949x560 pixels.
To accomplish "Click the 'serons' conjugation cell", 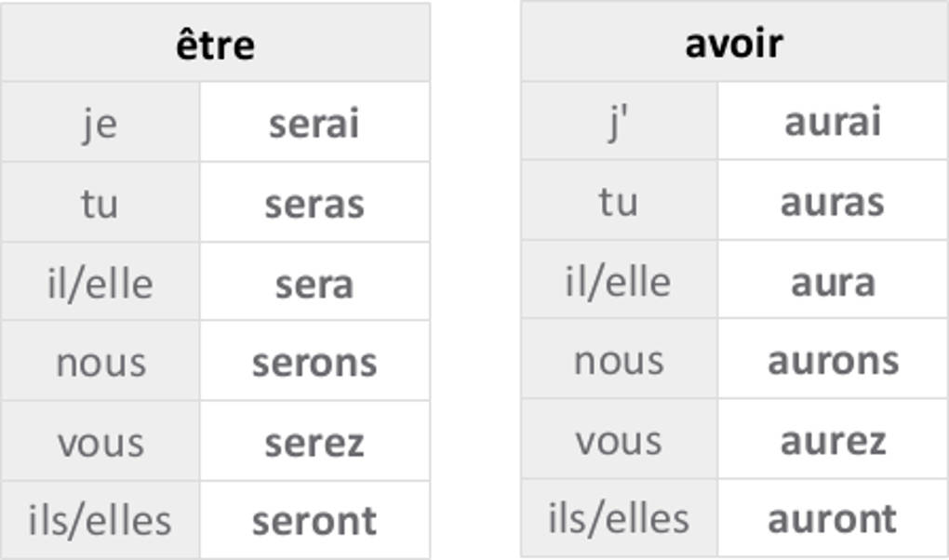I will coord(314,362).
